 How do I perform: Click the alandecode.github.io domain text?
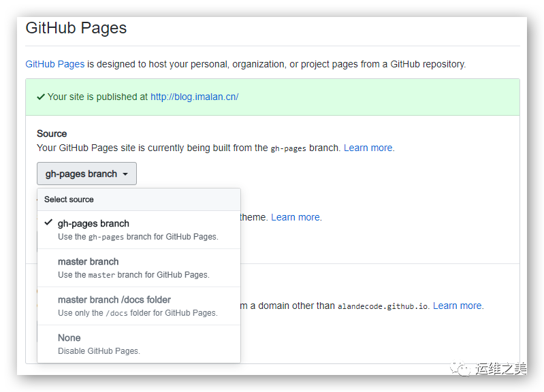click(x=383, y=306)
